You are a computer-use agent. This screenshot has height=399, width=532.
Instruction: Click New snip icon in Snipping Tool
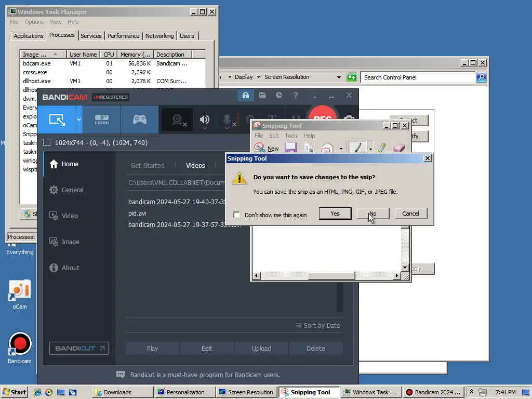pyautogui.click(x=267, y=148)
